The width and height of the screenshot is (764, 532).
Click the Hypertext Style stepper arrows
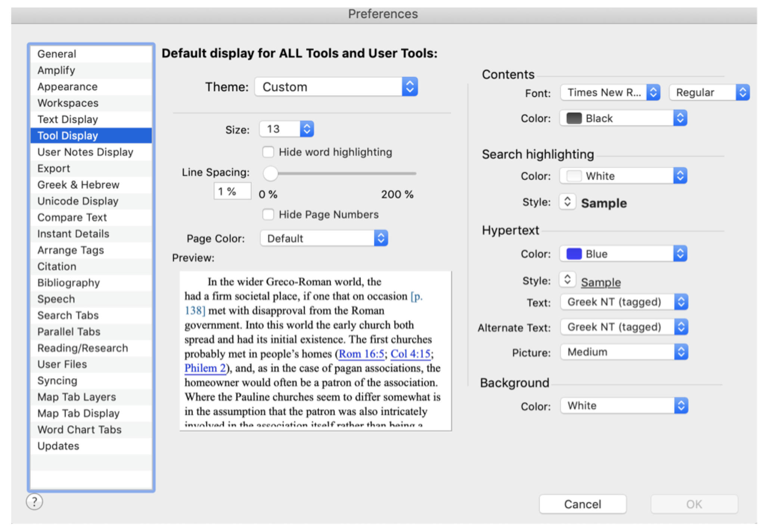coord(567,280)
